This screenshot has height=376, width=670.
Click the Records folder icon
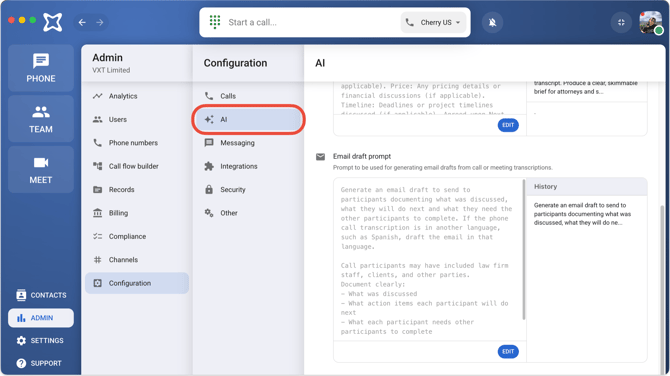click(97, 190)
